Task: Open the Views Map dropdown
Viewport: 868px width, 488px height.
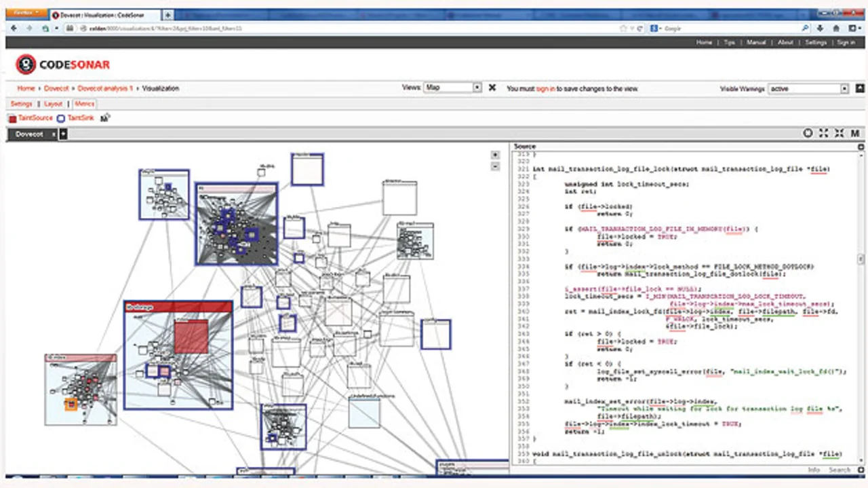Action: 452,88
